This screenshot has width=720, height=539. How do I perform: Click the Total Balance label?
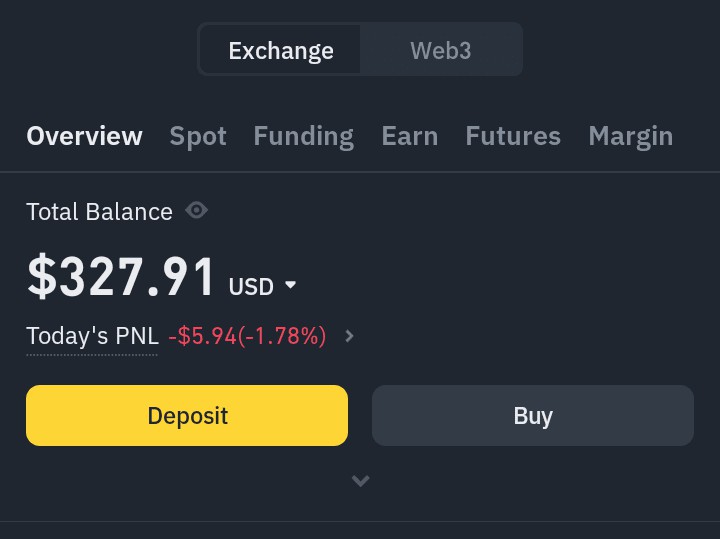coord(100,212)
